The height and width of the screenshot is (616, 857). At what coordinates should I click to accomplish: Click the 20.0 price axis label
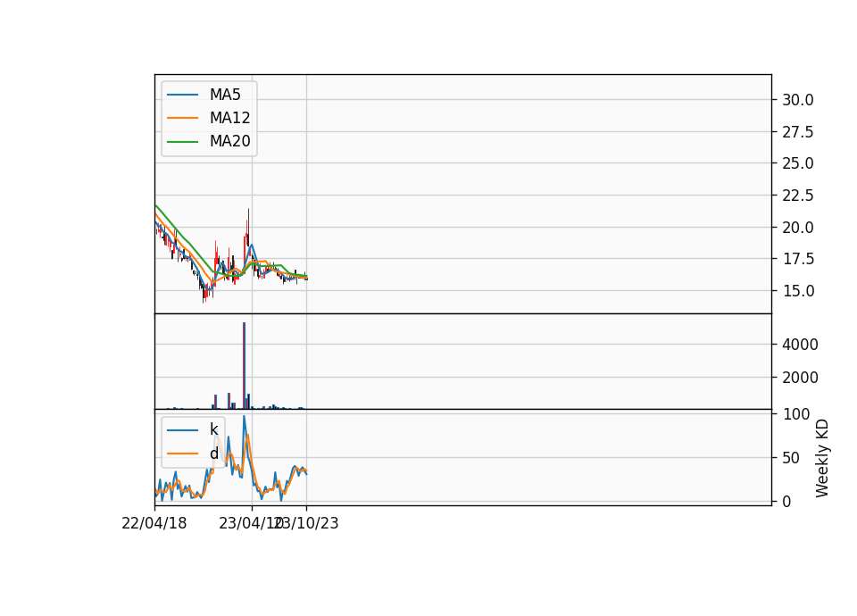[797, 228]
